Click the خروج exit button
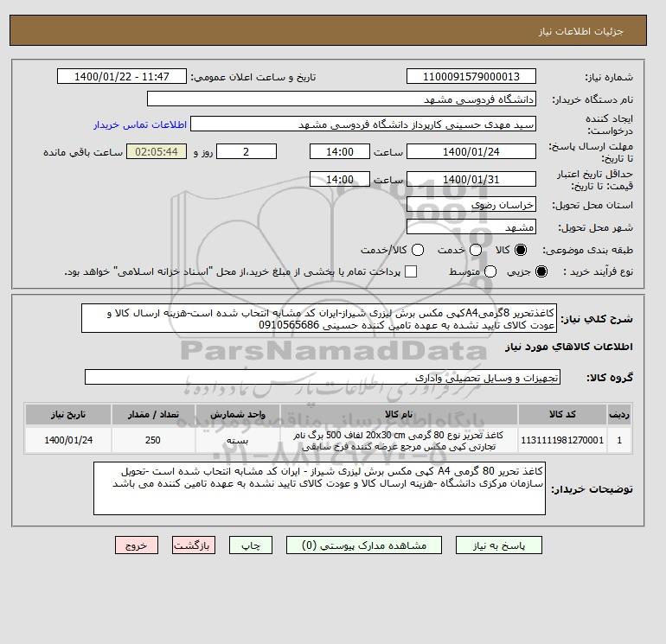The width and height of the screenshot is (666, 644). tap(137, 545)
